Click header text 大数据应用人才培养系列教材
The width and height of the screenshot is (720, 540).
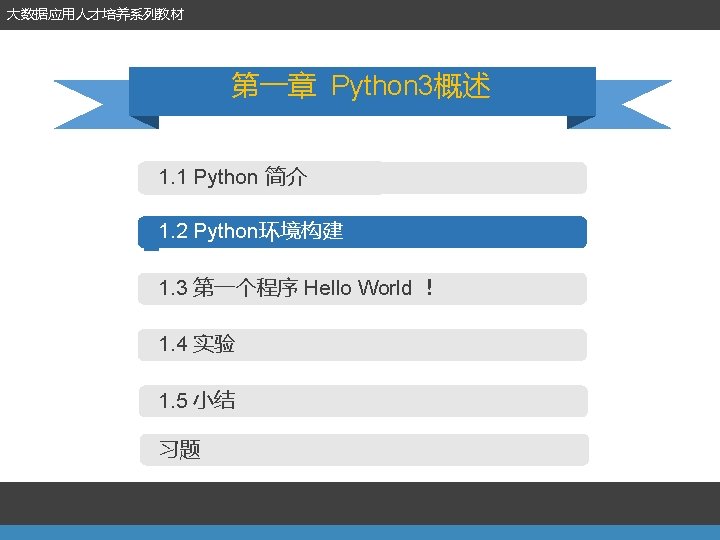point(95,14)
